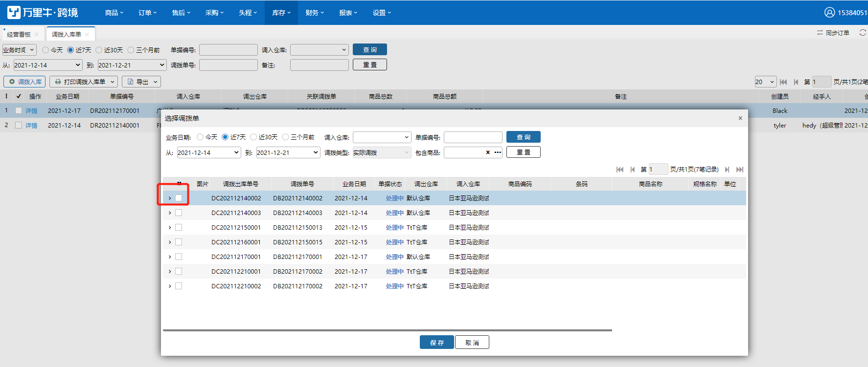
Task: Select 近30天 radio in the dialog
Action: click(253, 137)
